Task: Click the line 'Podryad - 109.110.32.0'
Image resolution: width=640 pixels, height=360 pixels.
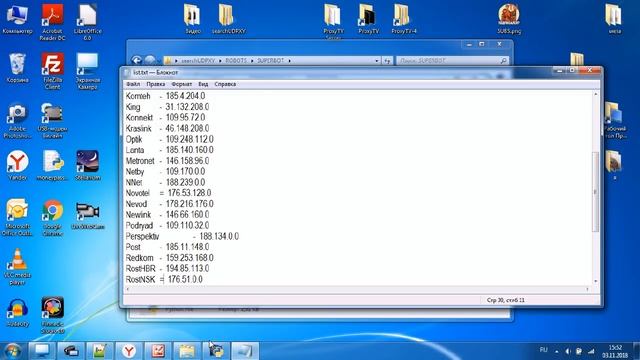Action: 167,226
